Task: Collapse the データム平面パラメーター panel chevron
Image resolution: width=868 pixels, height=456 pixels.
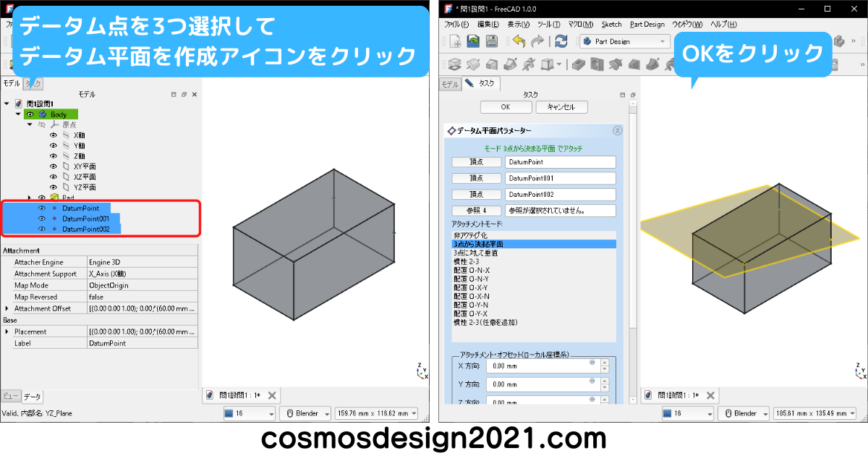Action: 617,131
